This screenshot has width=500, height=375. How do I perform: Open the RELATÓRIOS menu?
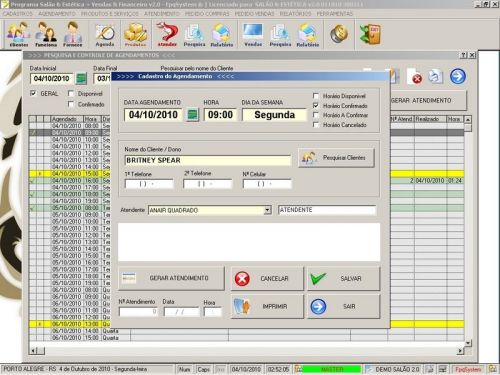tap(295, 14)
